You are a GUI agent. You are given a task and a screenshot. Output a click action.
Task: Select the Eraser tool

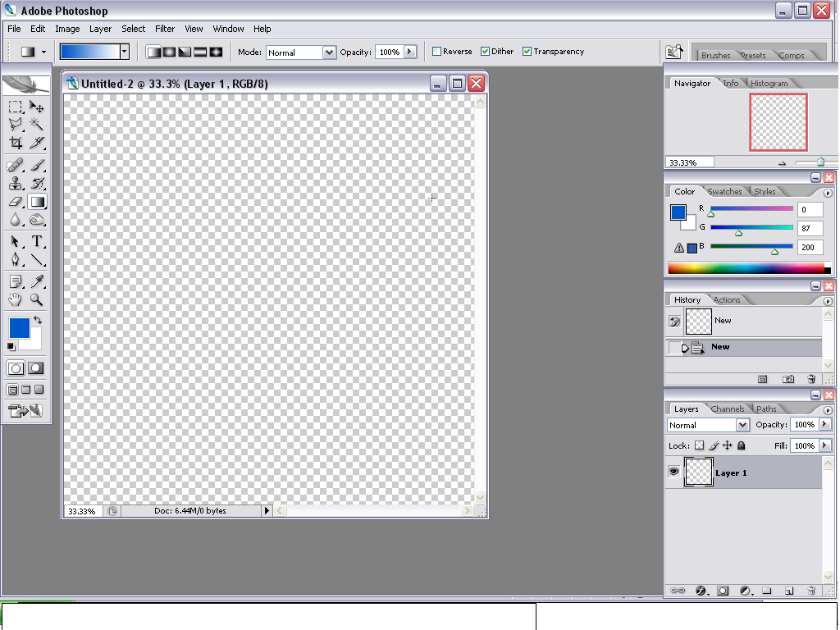[16, 202]
